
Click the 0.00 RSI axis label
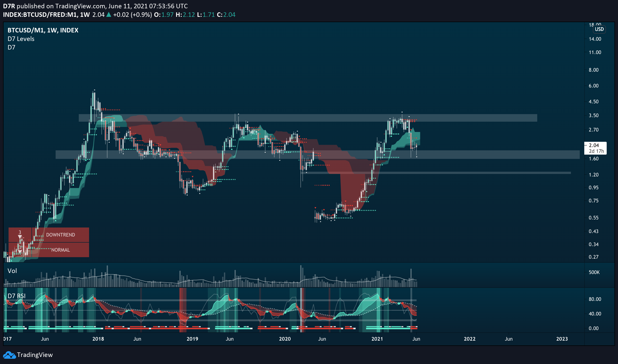594,328
